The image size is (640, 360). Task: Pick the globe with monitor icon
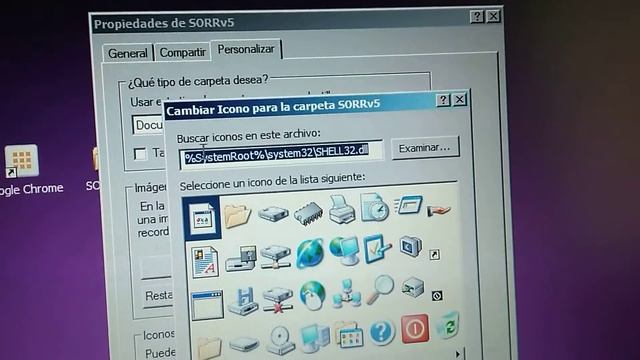point(344,250)
